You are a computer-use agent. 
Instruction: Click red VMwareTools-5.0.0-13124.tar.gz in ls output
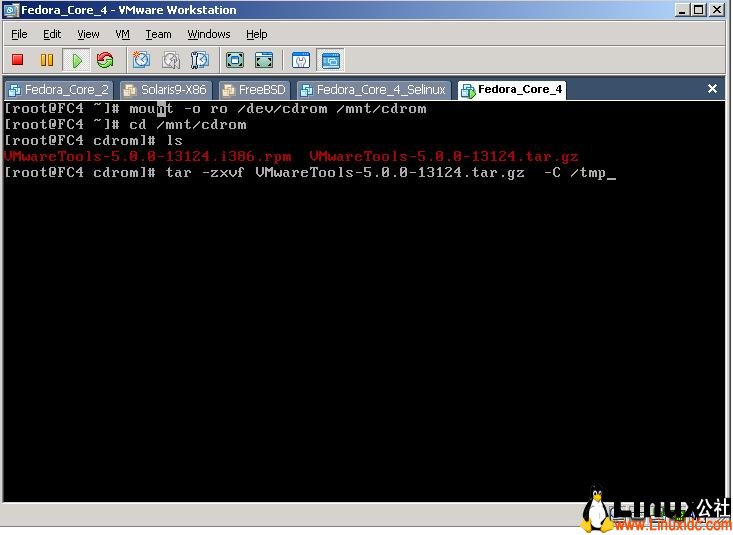pyautogui.click(x=444, y=156)
